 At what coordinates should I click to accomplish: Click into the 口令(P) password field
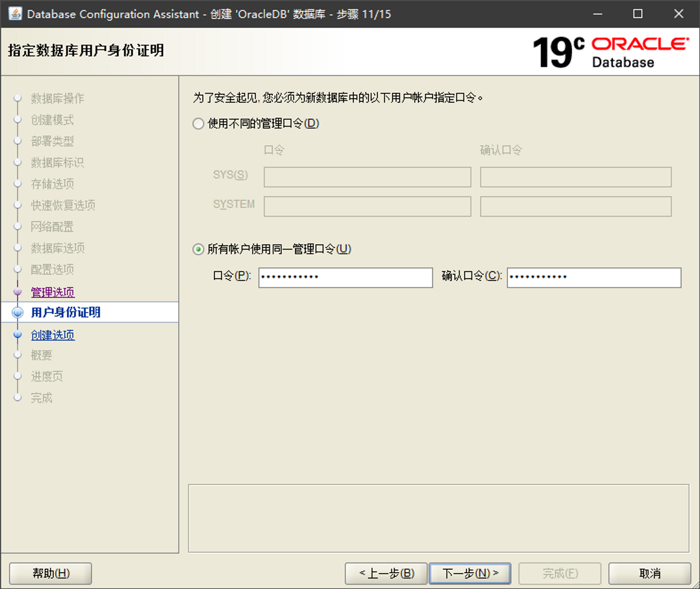coord(345,278)
